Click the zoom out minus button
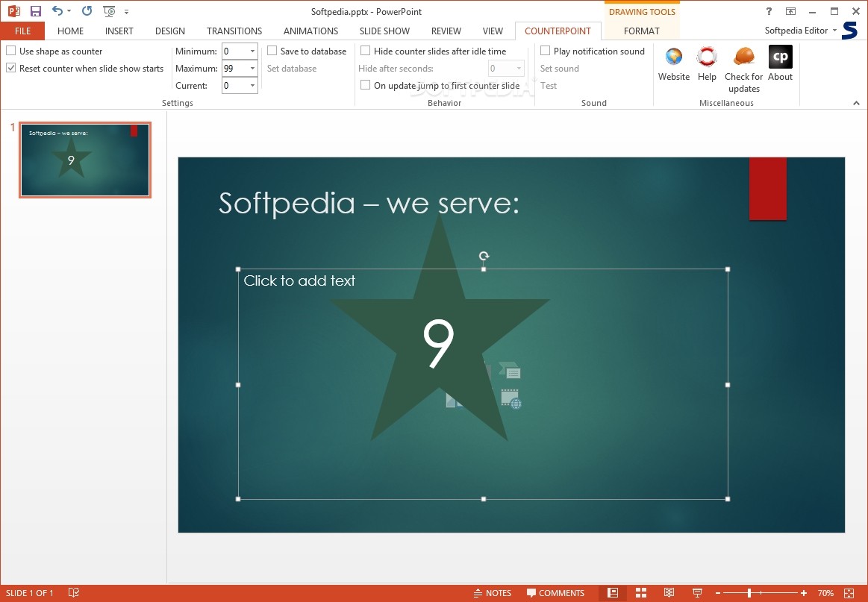868x602 pixels. pyautogui.click(x=718, y=593)
